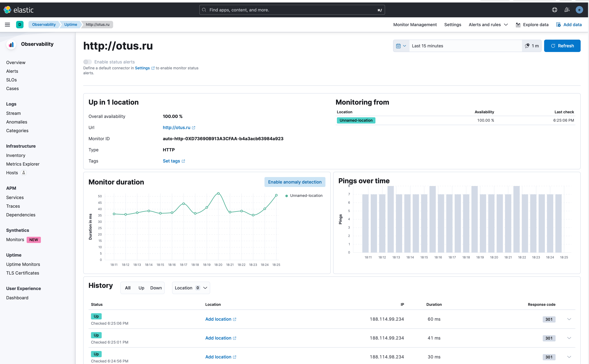Open Logs Stream page

[13, 113]
